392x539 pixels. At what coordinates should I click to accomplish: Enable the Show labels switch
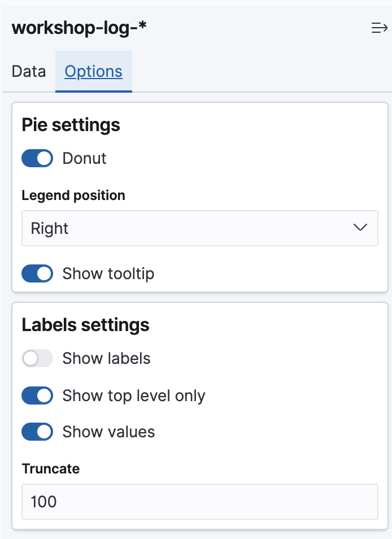[37, 358]
